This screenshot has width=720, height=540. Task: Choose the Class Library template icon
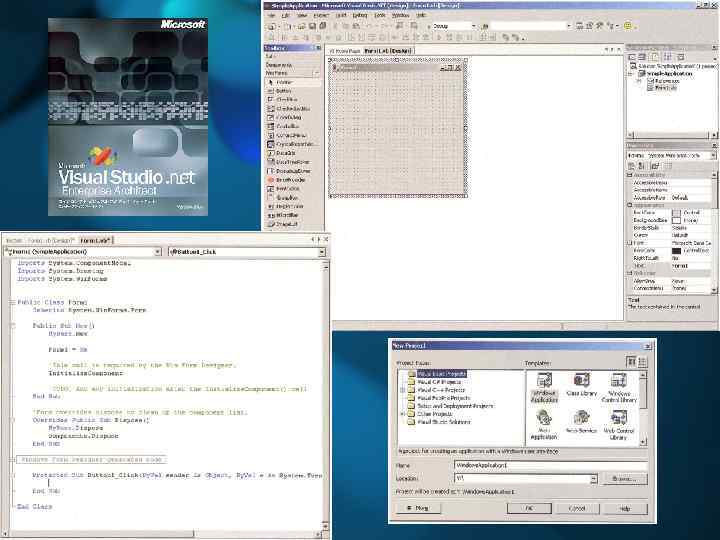tap(581, 385)
